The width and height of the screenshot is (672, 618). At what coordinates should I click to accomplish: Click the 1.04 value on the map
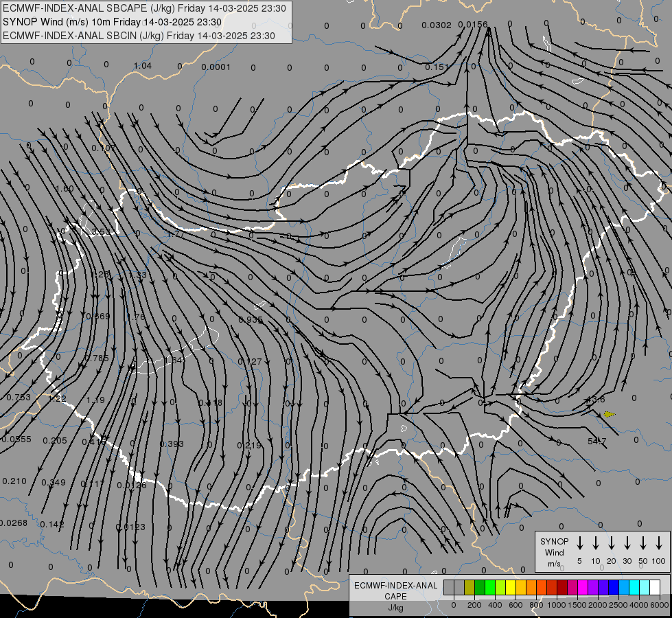pyautogui.click(x=143, y=66)
